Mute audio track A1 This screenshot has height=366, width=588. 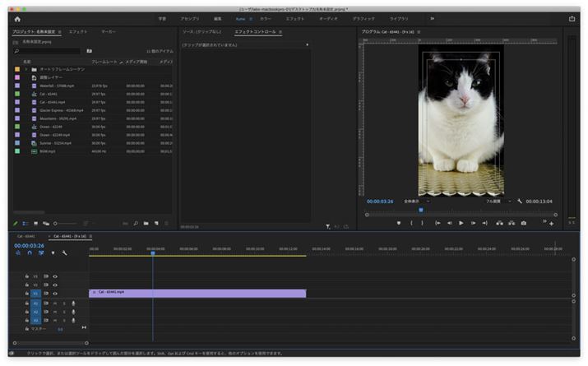pos(55,303)
